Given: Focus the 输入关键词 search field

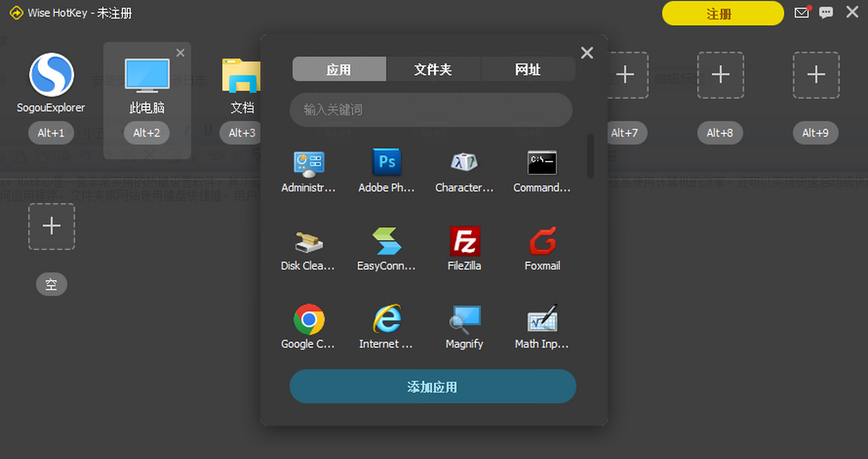Looking at the screenshot, I should (x=431, y=110).
